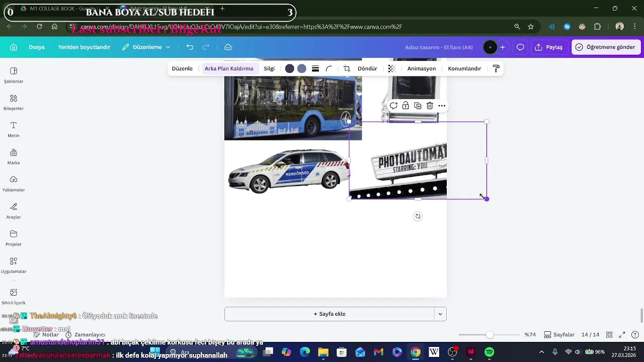Open the Notlar notes panel
Screen dimensions: 644x362
click(x=46, y=335)
